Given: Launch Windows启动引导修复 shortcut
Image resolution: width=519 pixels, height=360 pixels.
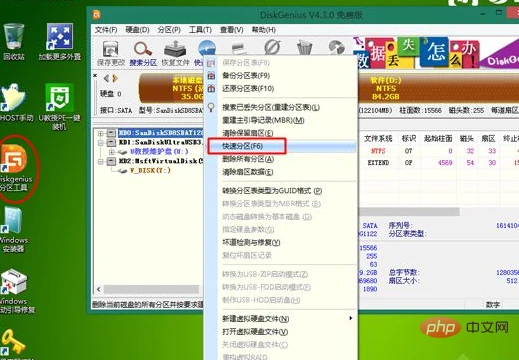Looking at the screenshot, I should [x=17, y=292].
